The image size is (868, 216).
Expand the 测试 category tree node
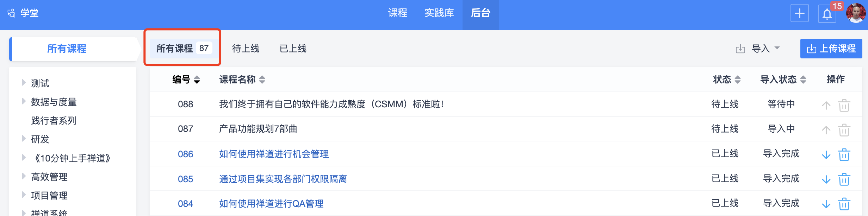pyautogui.click(x=24, y=83)
